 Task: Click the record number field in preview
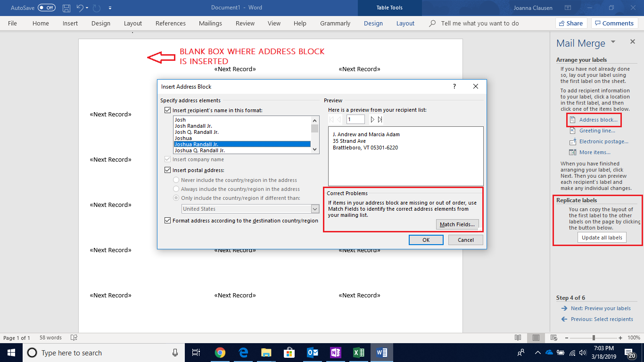coord(356,120)
